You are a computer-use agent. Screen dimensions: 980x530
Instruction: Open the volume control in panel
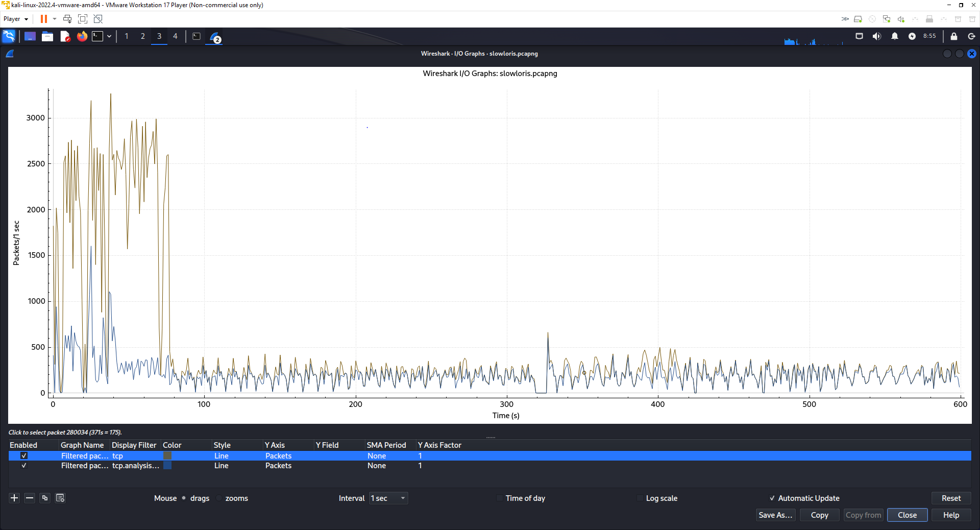(877, 36)
